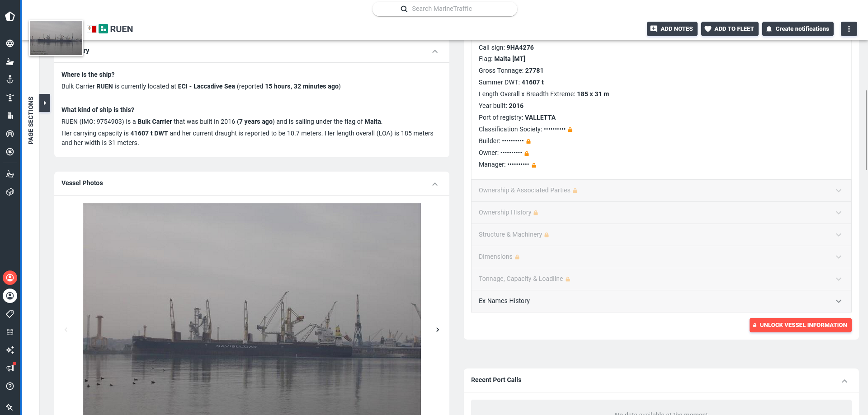Click the RUEN vessel thumbnail image
The image size is (868, 415).
click(x=56, y=38)
